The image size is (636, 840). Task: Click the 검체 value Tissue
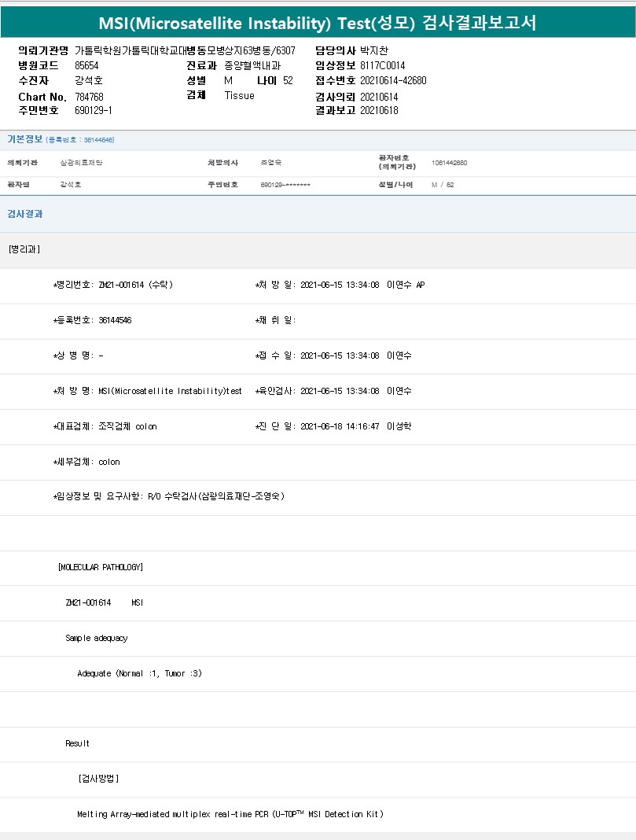(240, 96)
